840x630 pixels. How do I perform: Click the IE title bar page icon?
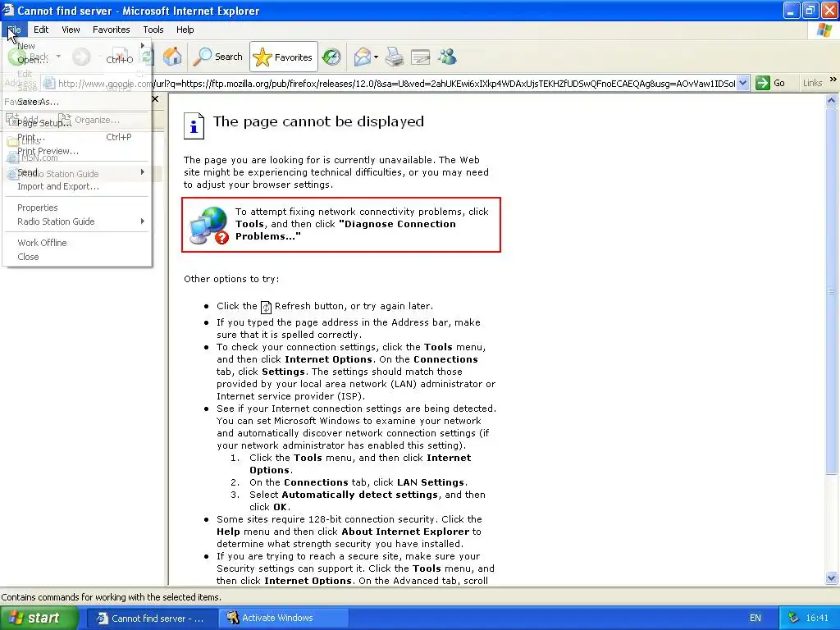7,10
